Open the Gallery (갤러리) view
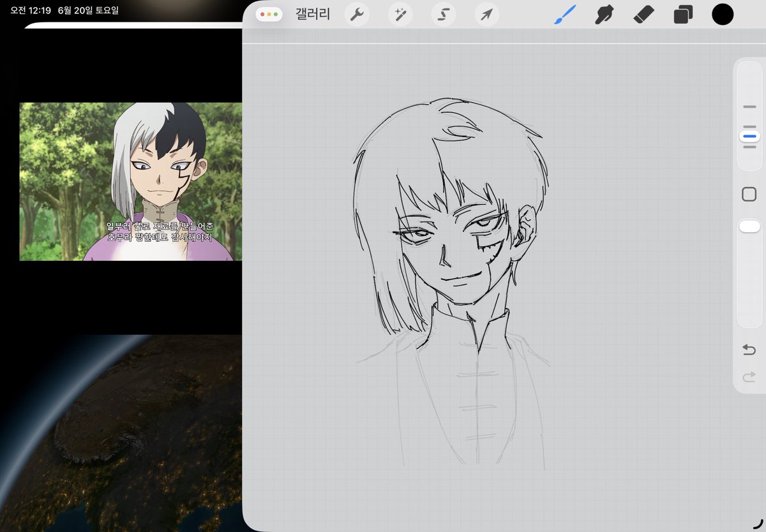The height and width of the screenshot is (532, 766). pyautogui.click(x=312, y=14)
